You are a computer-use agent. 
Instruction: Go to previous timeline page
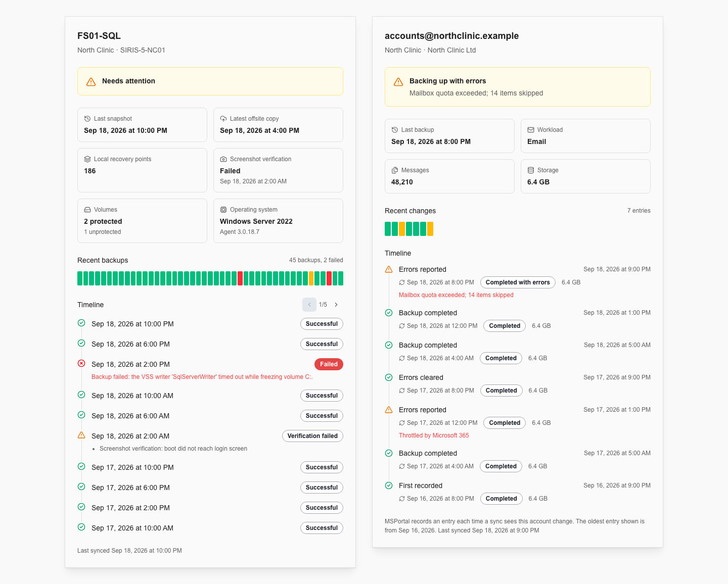click(309, 305)
